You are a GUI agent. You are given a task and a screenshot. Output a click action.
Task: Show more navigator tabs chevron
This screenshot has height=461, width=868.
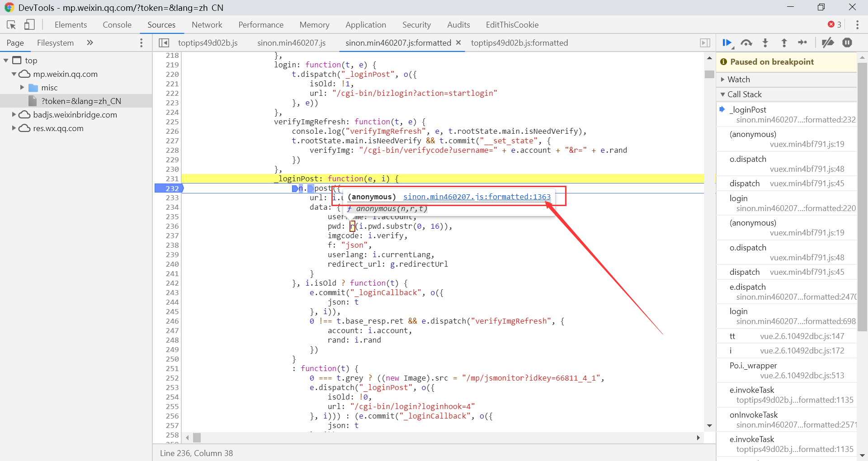[90, 42]
